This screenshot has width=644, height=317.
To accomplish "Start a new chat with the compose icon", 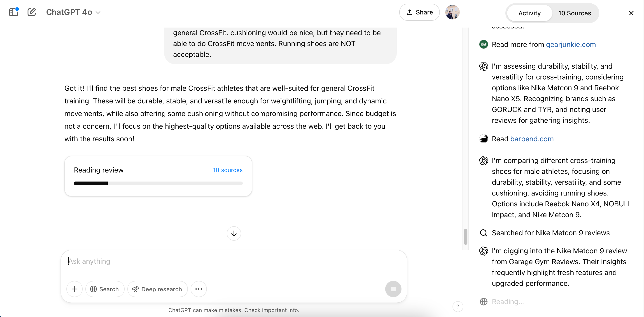I will pyautogui.click(x=32, y=12).
